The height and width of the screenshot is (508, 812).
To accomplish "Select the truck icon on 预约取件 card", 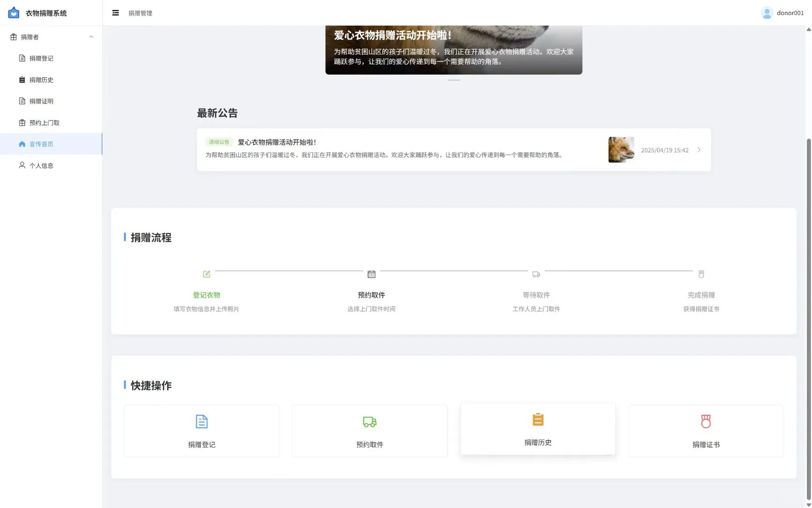I will pos(369,422).
